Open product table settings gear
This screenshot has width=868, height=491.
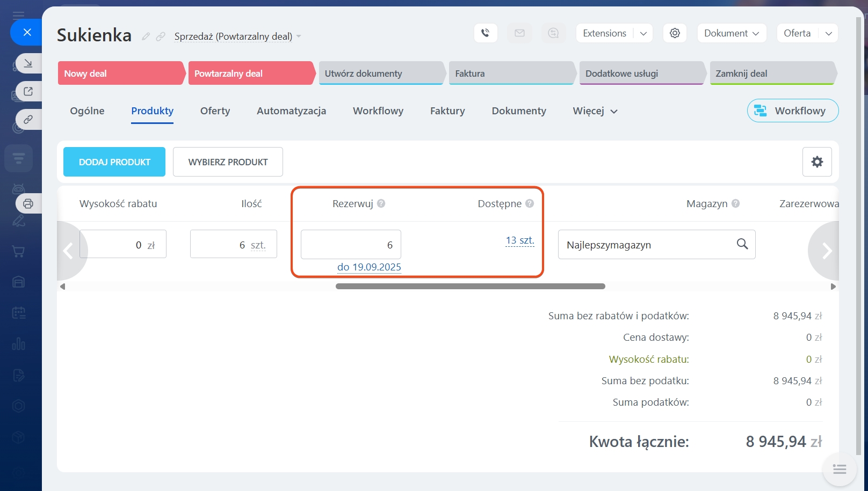816,162
